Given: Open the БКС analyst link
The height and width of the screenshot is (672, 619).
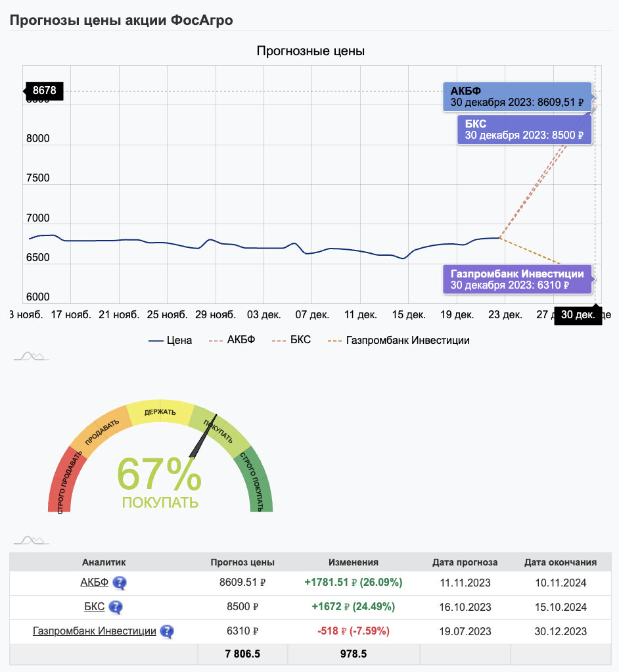Looking at the screenshot, I should pos(94,607).
